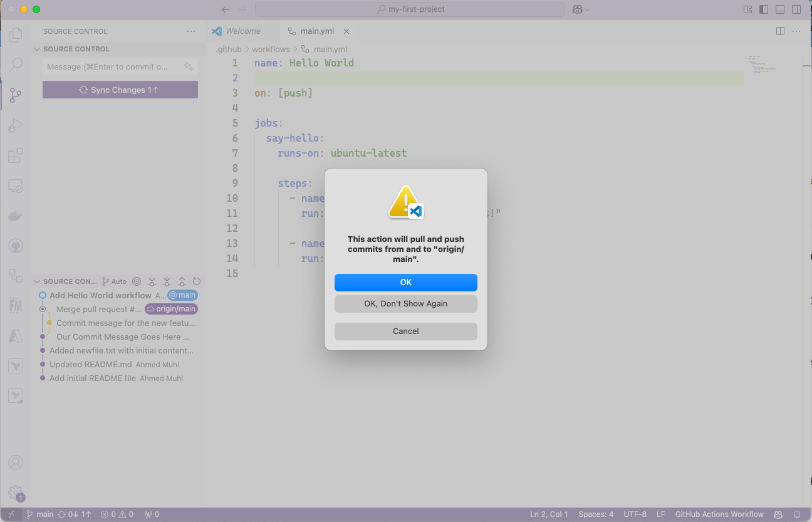This screenshot has height=522, width=812.
Task: Open the Remote Window status bar button
Action: 11,514
